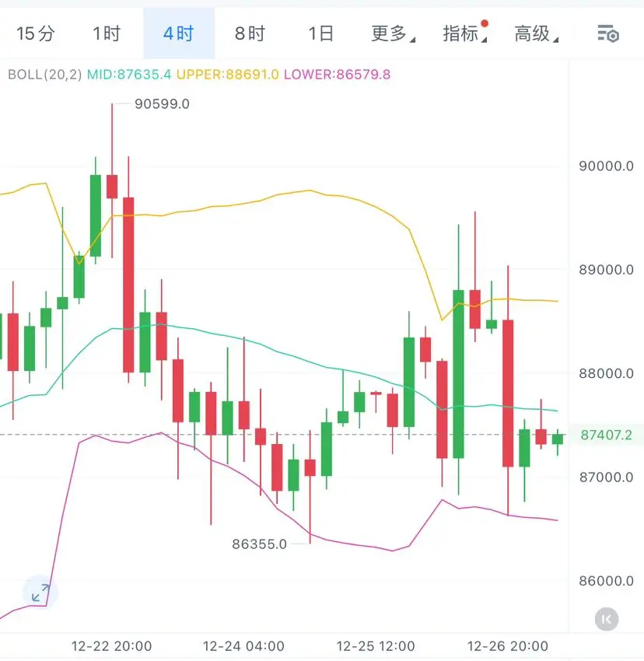Switch to the 15分 timeframe

click(36, 33)
